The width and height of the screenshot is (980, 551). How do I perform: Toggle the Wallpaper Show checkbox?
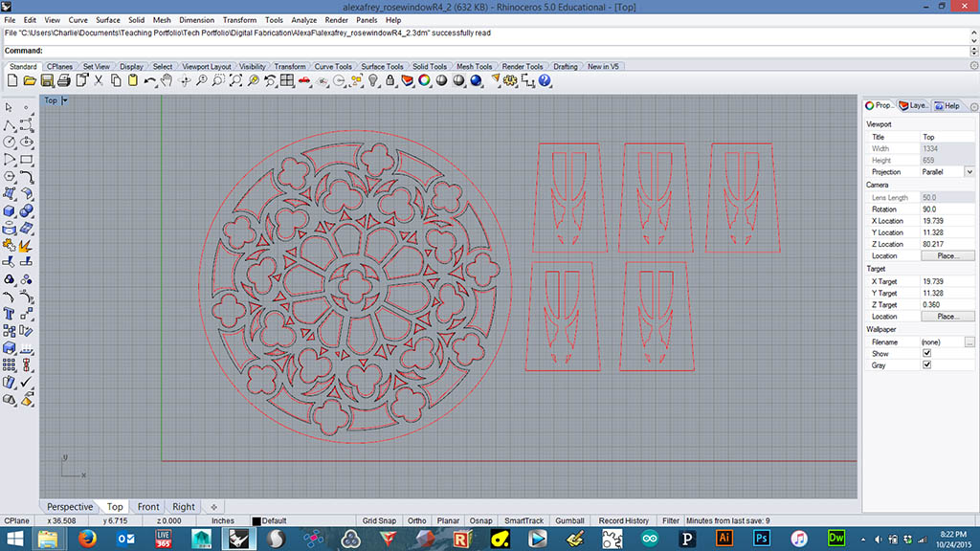926,353
